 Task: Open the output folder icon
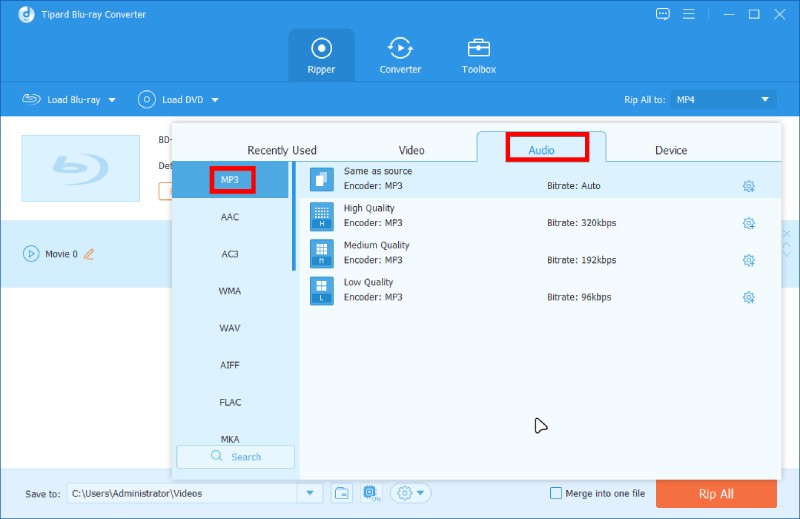click(342, 493)
